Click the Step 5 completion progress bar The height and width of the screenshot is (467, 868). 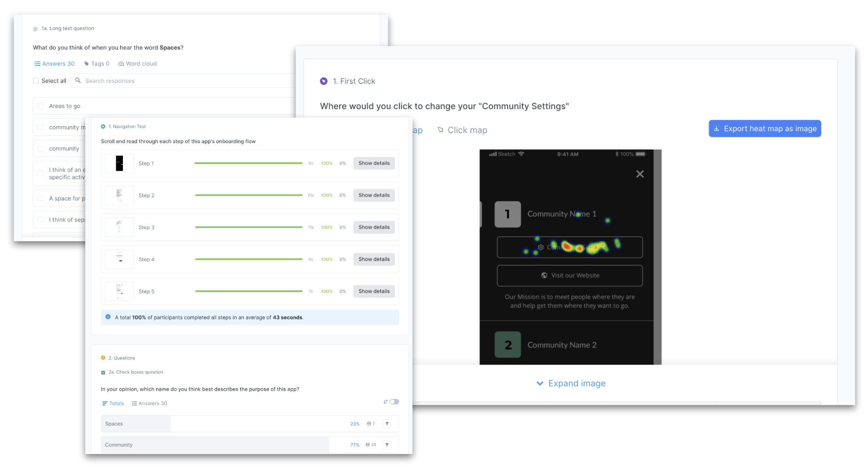249,291
